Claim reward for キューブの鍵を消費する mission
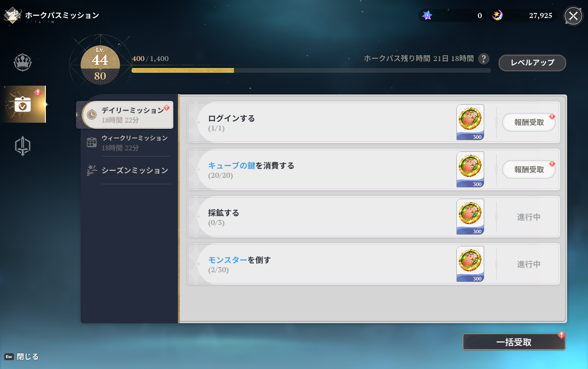The height and width of the screenshot is (369, 588). (x=529, y=170)
